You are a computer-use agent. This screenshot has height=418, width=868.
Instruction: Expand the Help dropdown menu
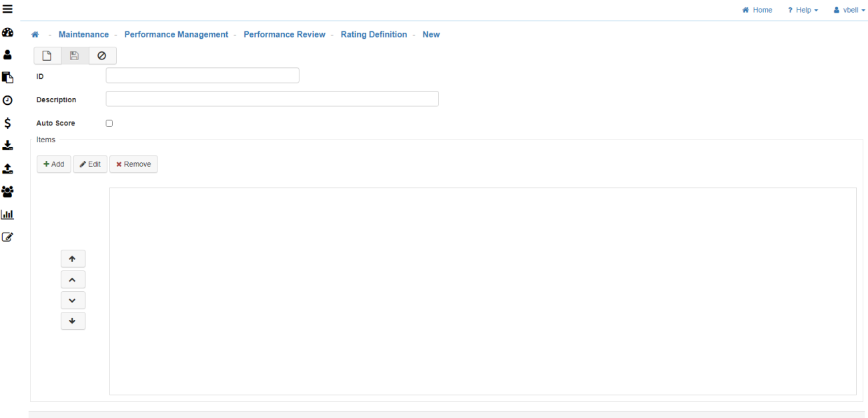[x=803, y=10]
